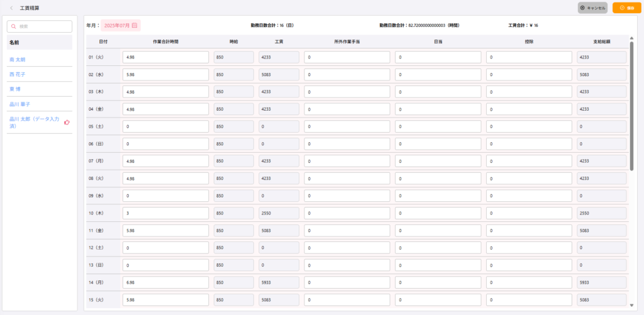This screenshot has width=644, height=315.
Task: Cancel with the キャンセル button
Action: pyautogui.click(x=592, y=8)
